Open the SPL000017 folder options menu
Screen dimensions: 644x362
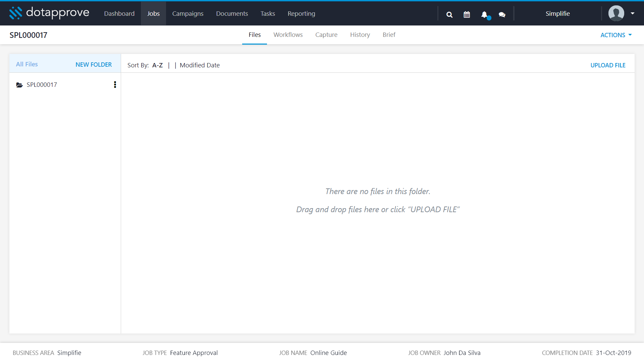pos(115,84)
